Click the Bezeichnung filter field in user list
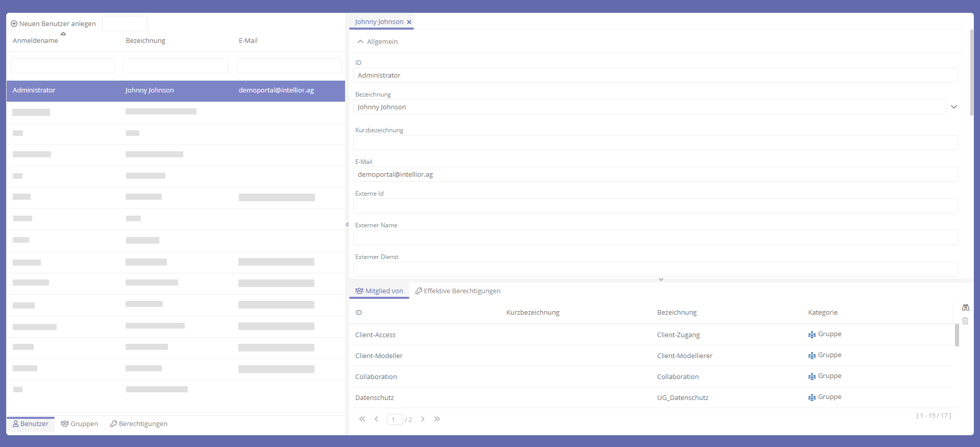 point(176,66)
